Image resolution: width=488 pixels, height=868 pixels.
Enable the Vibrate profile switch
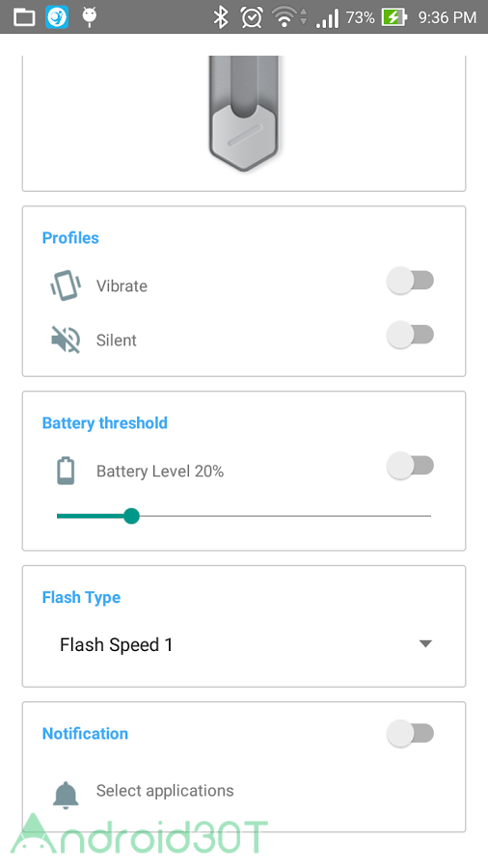click(x=410, y=281)
